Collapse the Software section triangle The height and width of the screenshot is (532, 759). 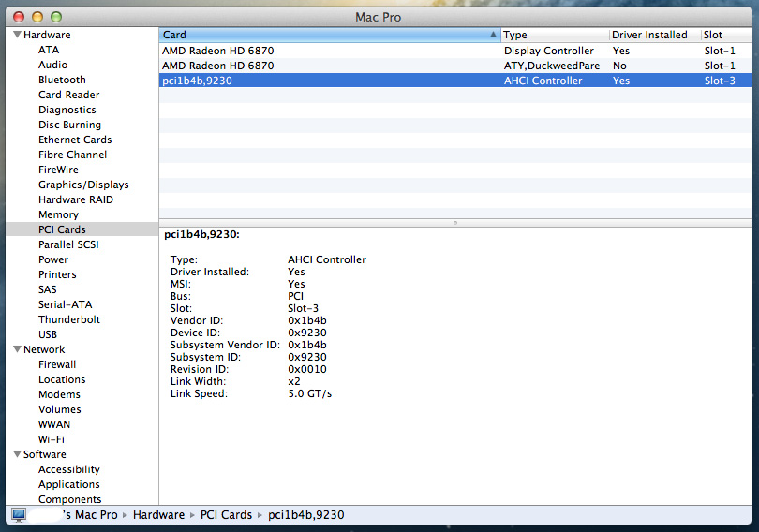[18, 454]
